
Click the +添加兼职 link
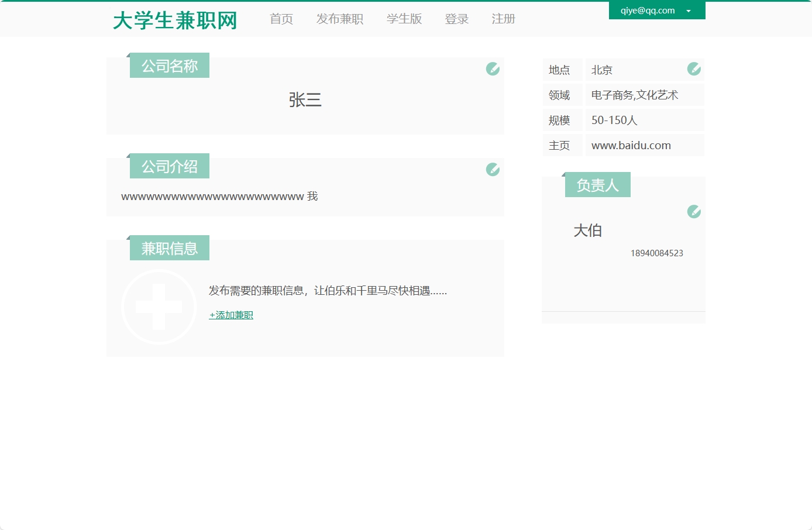tap(230, 315)
